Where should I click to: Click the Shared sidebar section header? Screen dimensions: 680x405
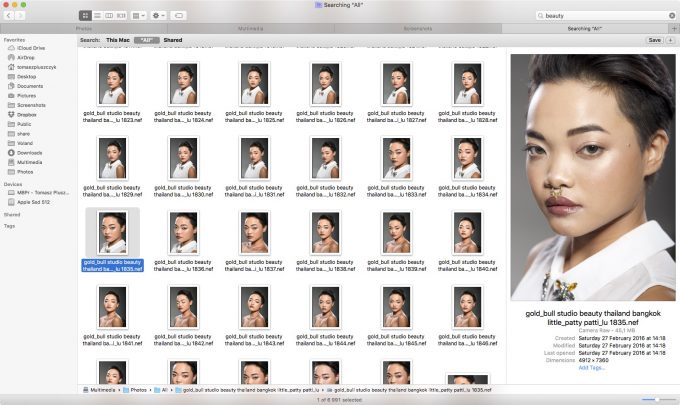[x=12, y=215]
